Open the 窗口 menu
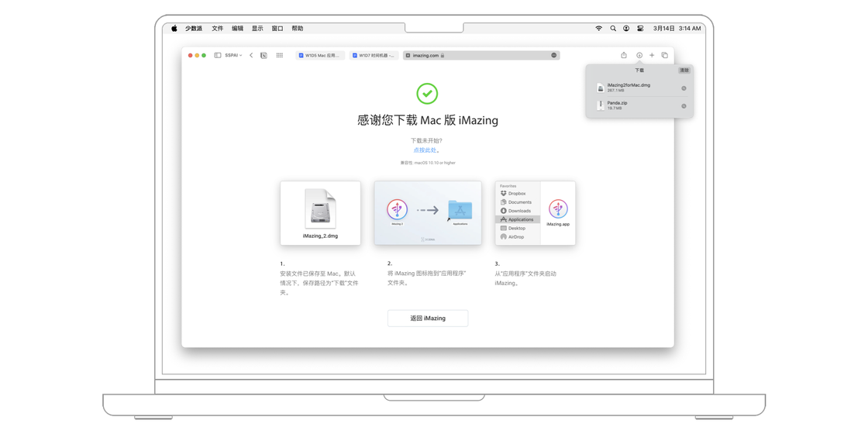 tap(277, 28)
